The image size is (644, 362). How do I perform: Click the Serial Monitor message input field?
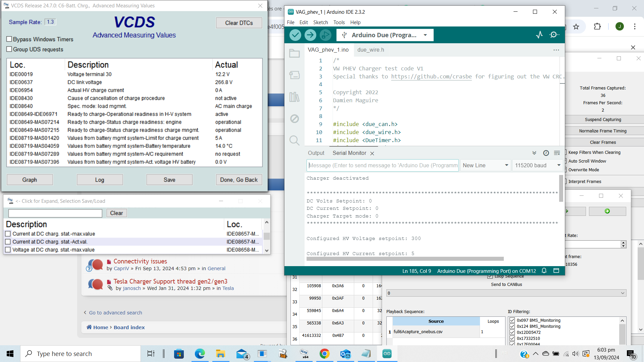tap(383, 166)
